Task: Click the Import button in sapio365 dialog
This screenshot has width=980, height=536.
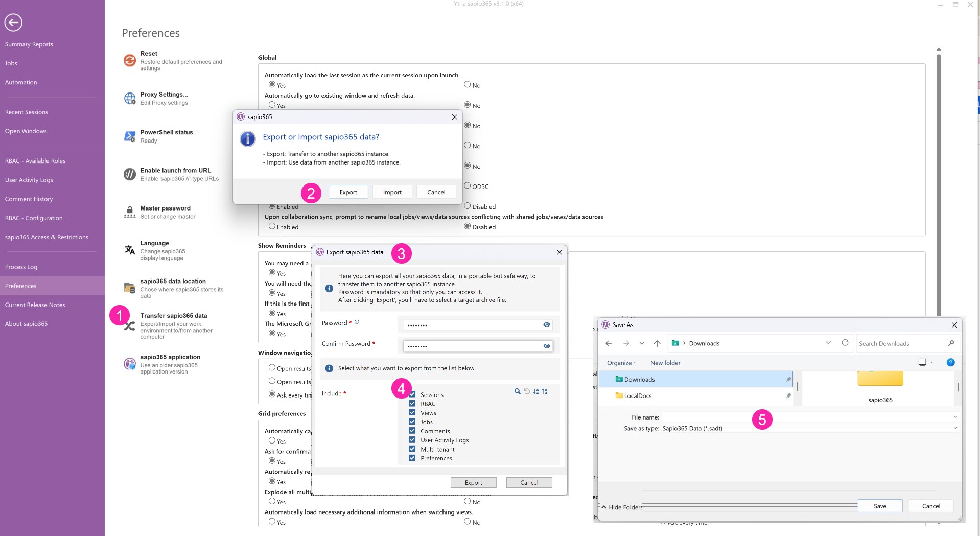Action: point(392,192)
